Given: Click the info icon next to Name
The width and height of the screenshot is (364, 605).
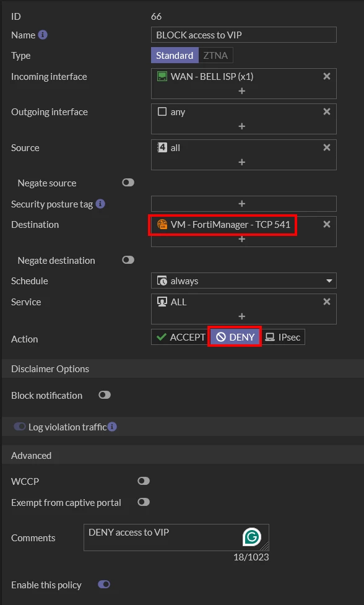Looking at the screenshot, I should pos(43,35).
